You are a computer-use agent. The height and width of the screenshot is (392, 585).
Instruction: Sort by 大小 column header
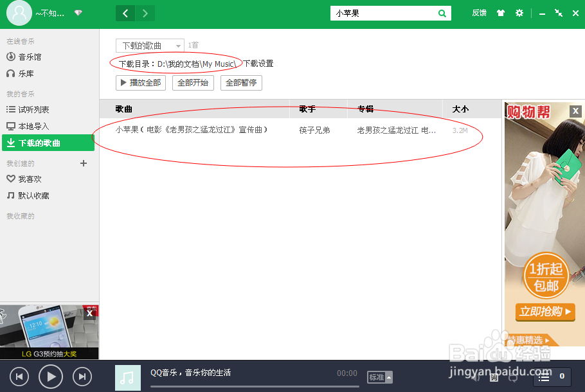(460, 109)
